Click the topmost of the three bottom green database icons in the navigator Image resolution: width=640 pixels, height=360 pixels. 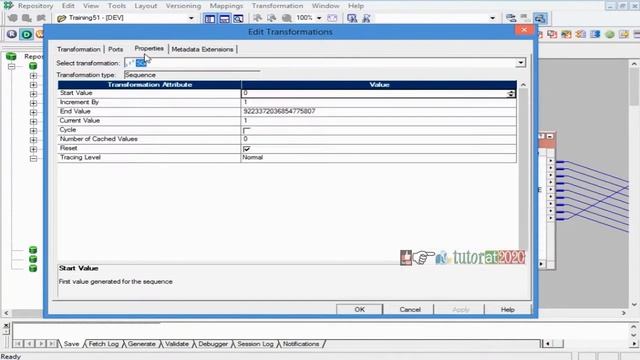(33, 250)
